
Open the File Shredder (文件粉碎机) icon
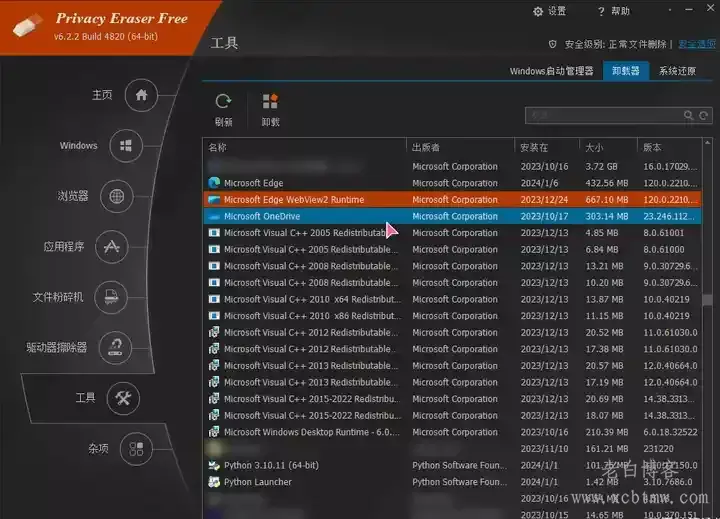click(x=111, y=297)
